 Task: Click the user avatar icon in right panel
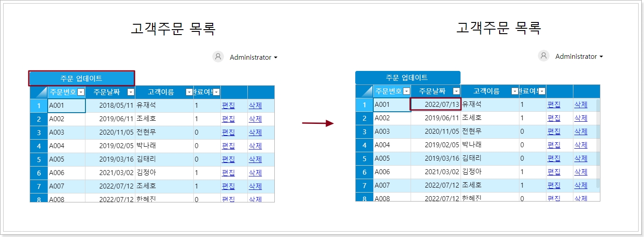point(544,56)
